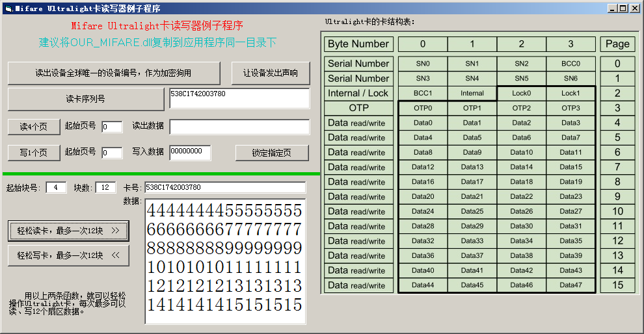644x334 pixels.
Task: Click the Page header cell
Action: pos(618,44)
